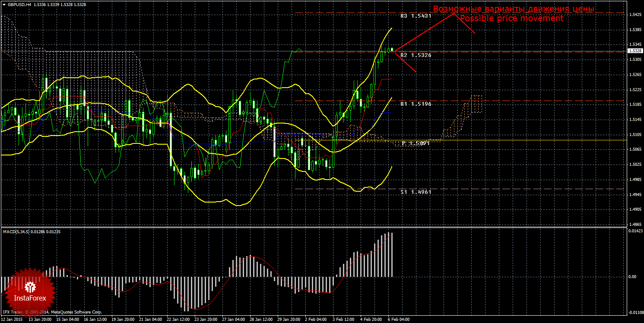Screen dimensions: 644x323
Task: Click the GBPUSD,H4 chart title text
Action: tap(20, 4)
